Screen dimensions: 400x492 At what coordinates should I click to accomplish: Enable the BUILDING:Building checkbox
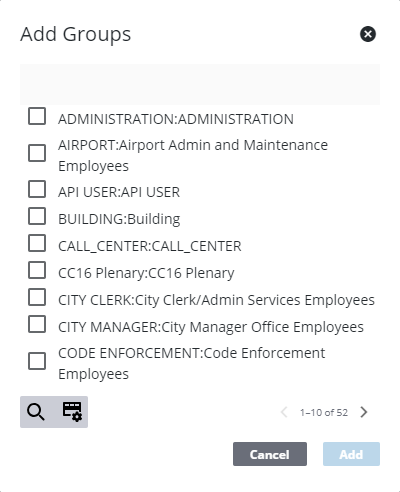[x=37, y=216]
